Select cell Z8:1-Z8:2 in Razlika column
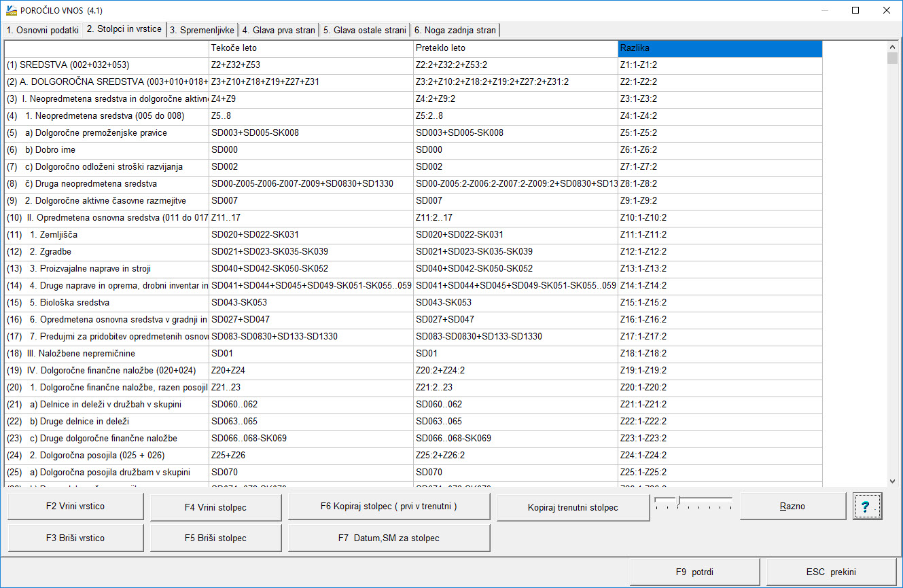 point(720,184)
